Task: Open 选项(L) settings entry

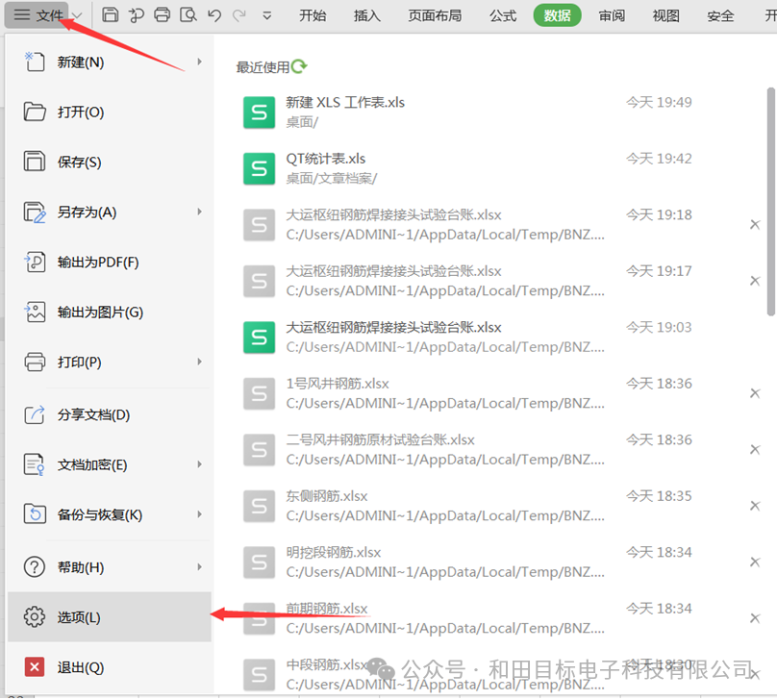Action: click(x=109, y=617)
